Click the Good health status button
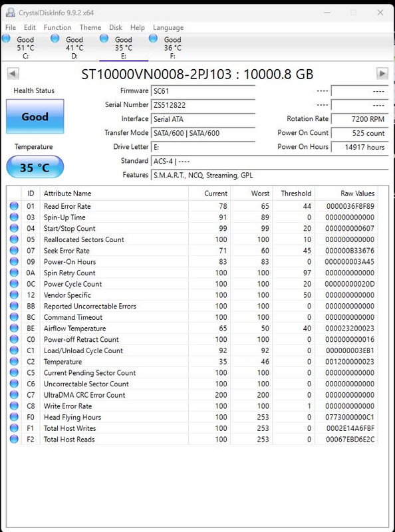Screen dimensions: 395x532 point(35,116)
